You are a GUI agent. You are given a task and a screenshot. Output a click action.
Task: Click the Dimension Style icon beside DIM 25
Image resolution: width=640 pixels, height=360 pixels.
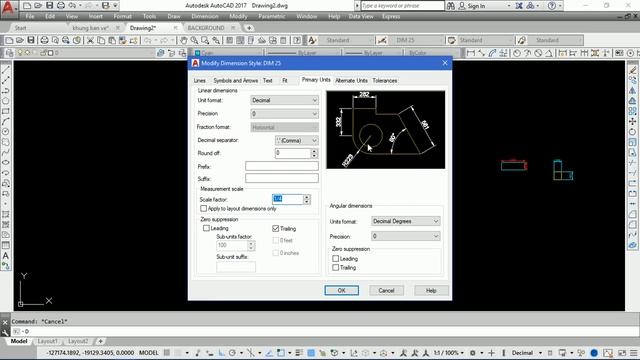382,40
